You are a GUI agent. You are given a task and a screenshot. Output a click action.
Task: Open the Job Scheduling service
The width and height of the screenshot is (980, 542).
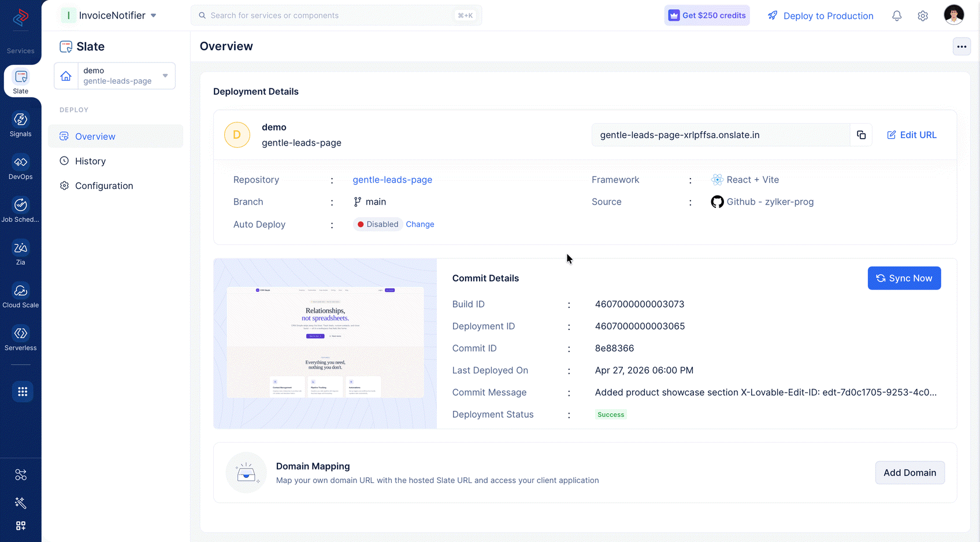[21, 210]
